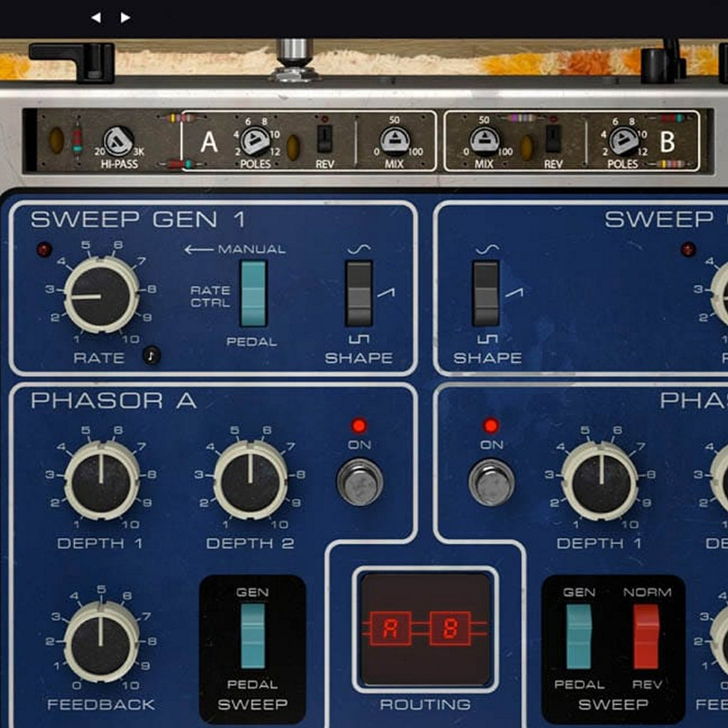Switch SWEEP from GEN to PEDAL in Phasor A

(x=252, y=636)
